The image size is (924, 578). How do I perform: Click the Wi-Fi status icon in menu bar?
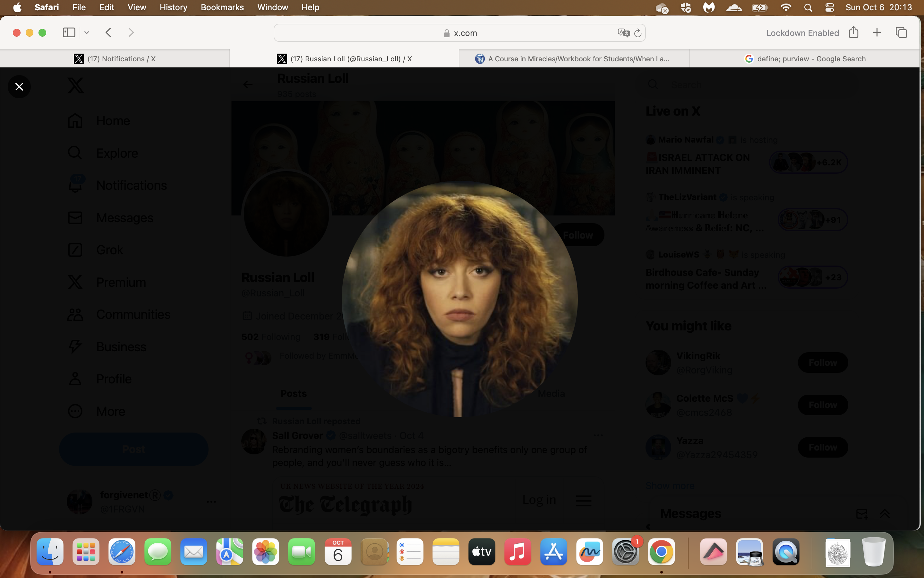tap(786, 7)
